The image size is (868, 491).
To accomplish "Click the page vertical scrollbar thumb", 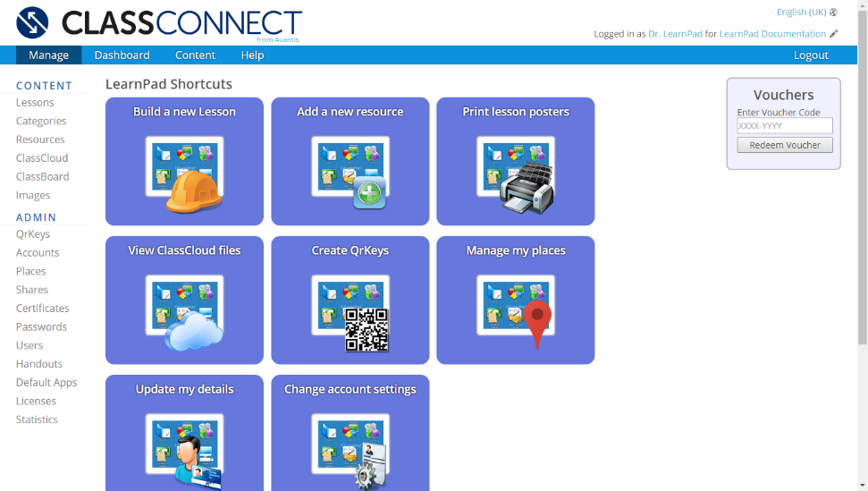I will coord(863,177).
